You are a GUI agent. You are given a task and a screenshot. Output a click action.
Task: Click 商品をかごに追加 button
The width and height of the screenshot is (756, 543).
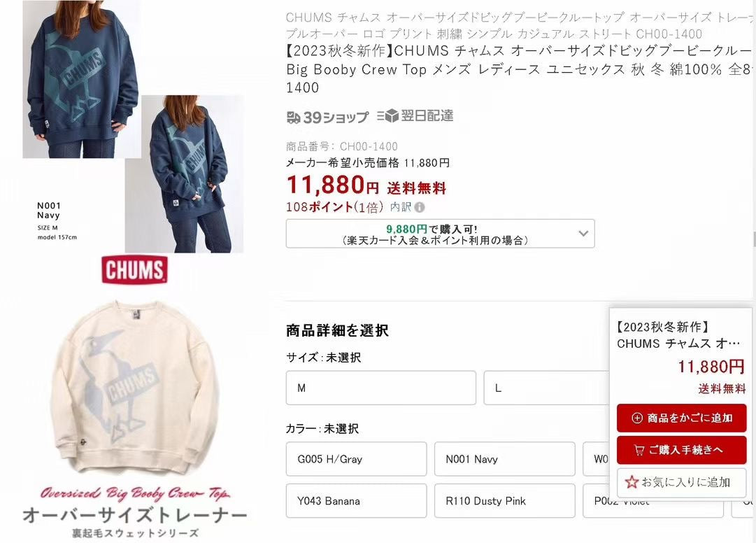[x=682, y=418]
